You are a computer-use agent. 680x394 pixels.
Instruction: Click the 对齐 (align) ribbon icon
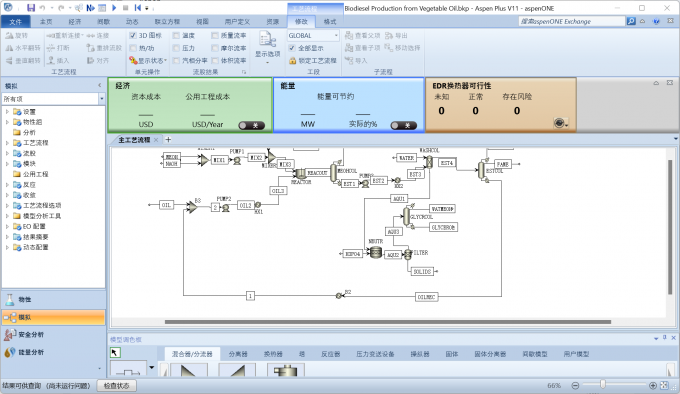(91, 60)
